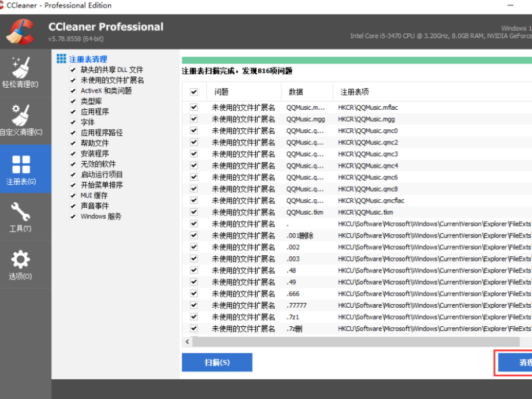Select the .666 data cell
532x399 pixels.
coord(293,294)
